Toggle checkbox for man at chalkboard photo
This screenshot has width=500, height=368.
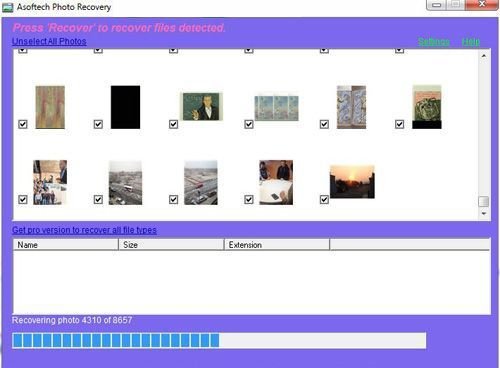tap(173, 124)
